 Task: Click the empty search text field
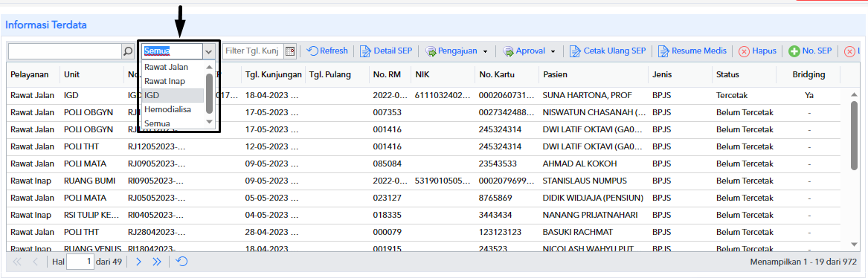[65, 51]
